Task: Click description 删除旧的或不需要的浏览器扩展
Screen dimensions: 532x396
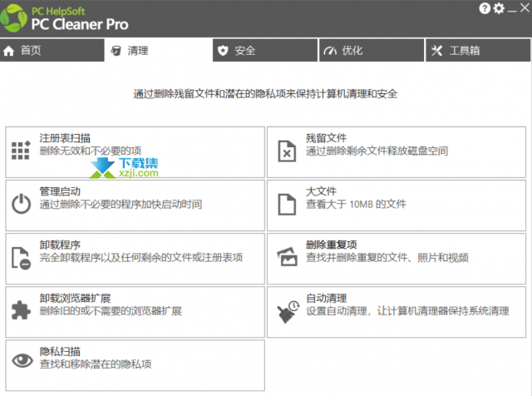Action: 111,311
